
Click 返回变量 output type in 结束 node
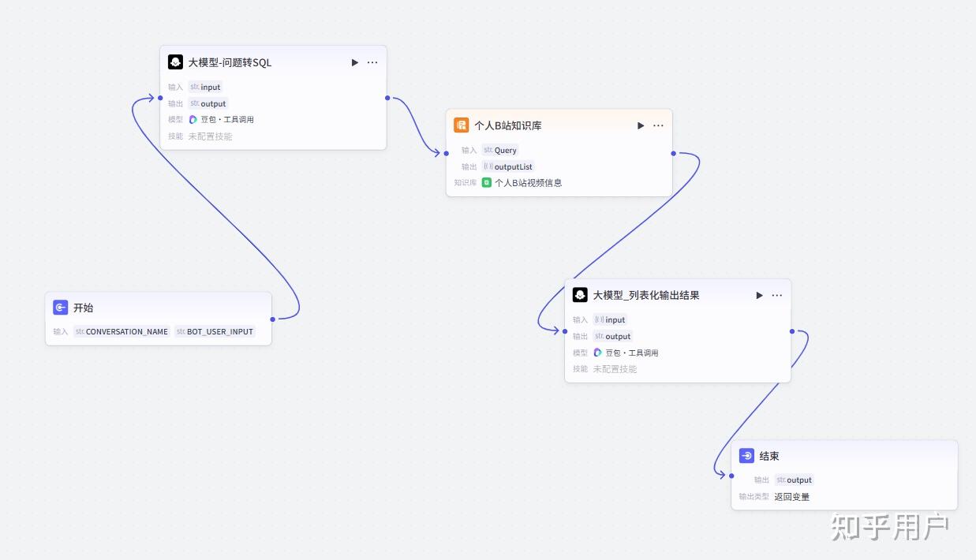point(791,497)
